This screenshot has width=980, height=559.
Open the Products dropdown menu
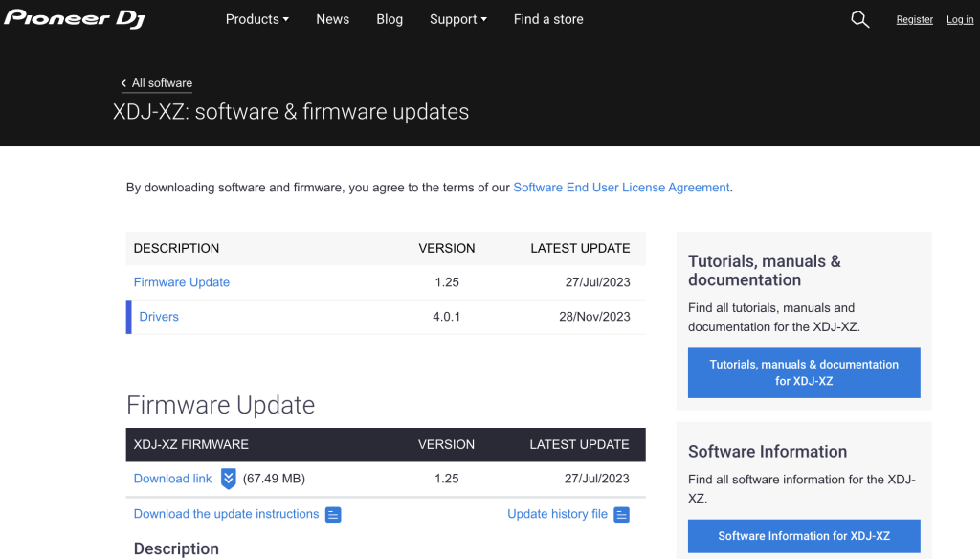pos(256,19)
